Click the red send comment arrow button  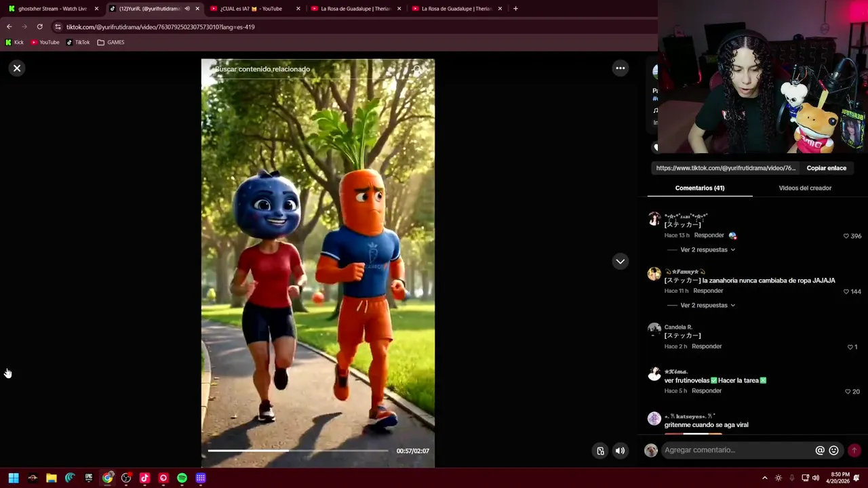(x=854, y=450)
